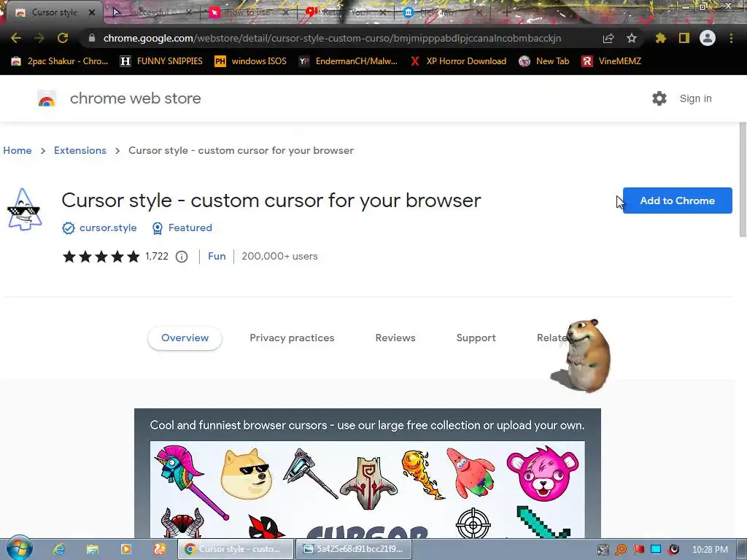
Task: Click the page vertical scrollbar thumb
Action: pyautogui.click(x=743, y=179)
